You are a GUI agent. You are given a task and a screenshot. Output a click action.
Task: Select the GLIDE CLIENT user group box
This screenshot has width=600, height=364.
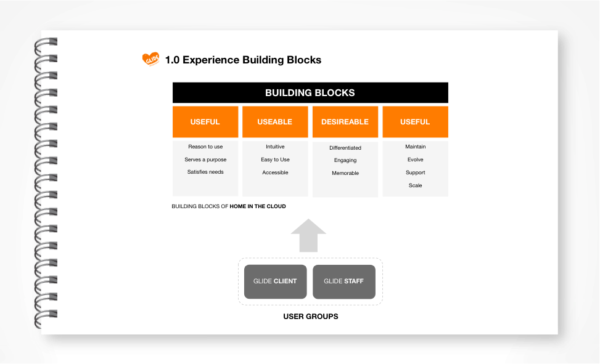coord(275,281)
